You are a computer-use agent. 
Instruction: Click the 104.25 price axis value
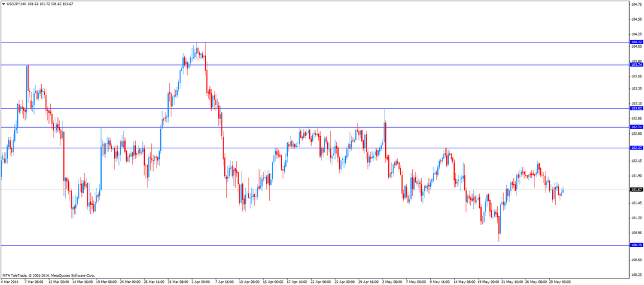point(637,35)
